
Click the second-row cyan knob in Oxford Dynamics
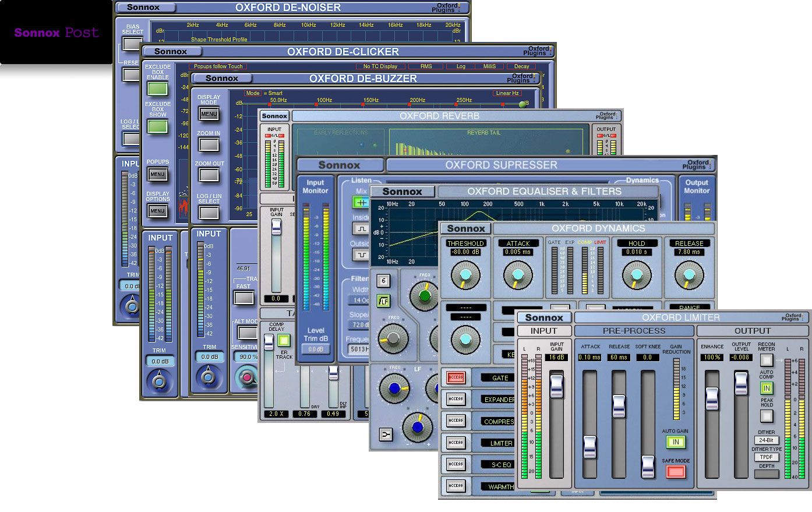pos(465,340)
